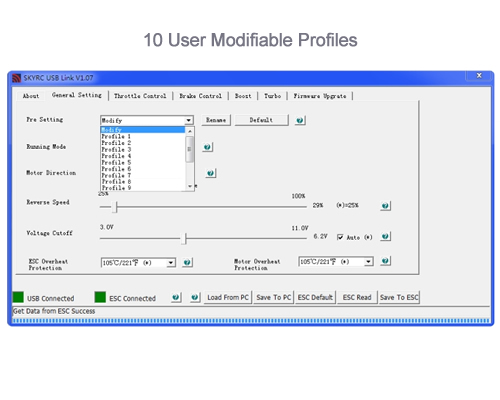Select the General Setting tab
This screenshot has height=400, width=500.
77,95
